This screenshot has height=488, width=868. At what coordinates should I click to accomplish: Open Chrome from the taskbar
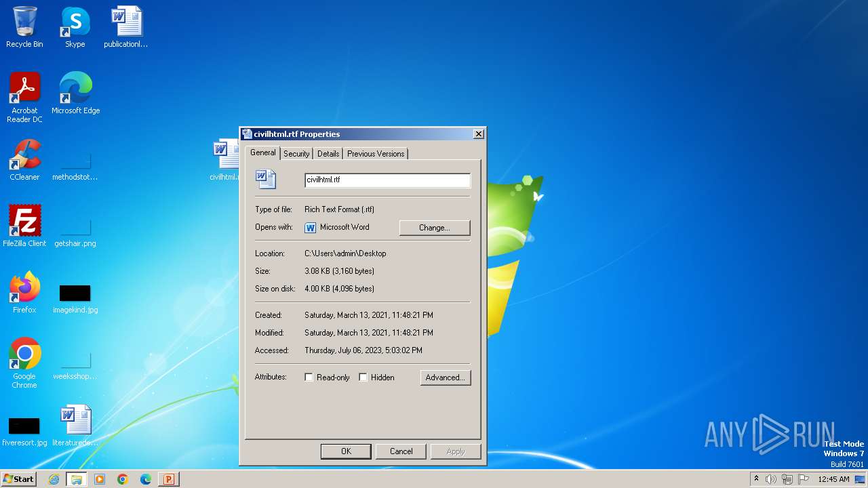click(x=123, y=479)
